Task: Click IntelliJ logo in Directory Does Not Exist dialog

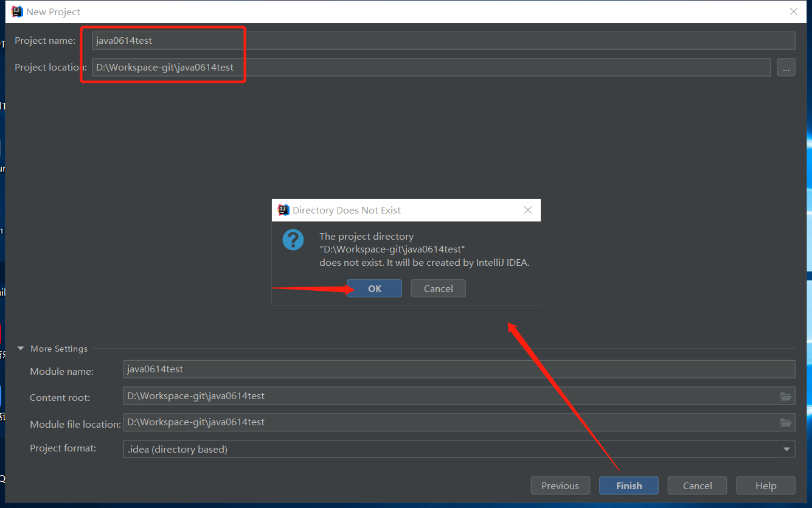Action: click(283, 210)
